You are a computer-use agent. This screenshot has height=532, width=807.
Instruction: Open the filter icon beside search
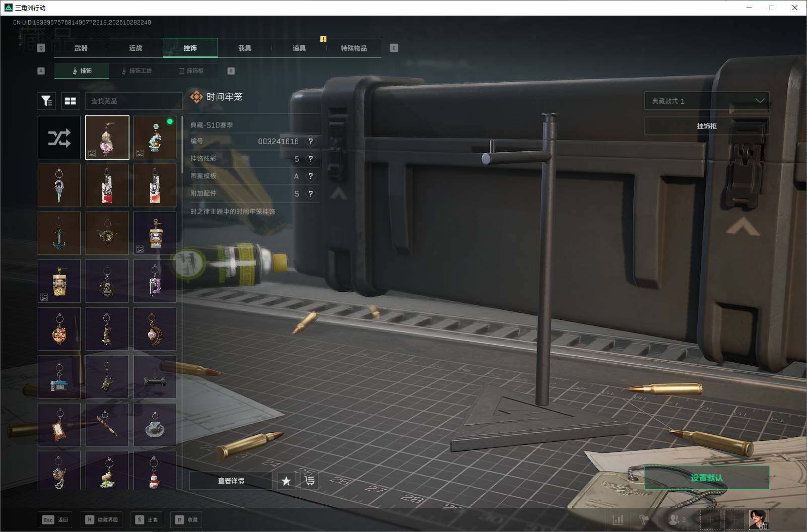(x=46, y=101)
